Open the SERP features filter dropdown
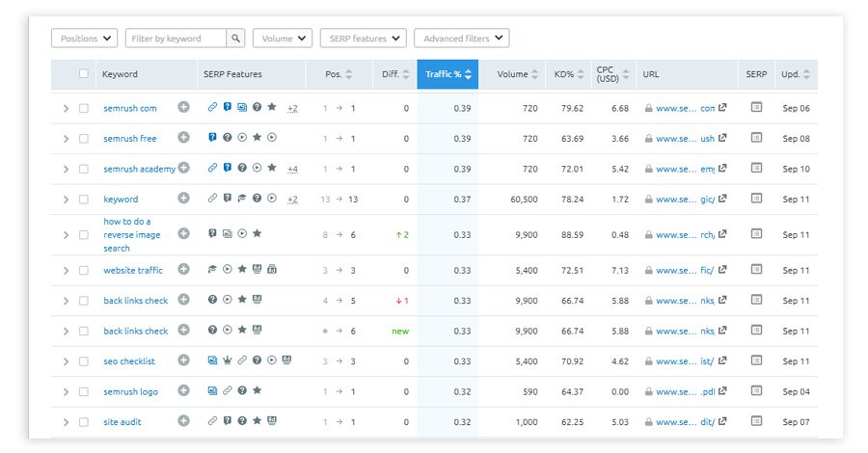This screenshot has height=453, width=868. 364,39
